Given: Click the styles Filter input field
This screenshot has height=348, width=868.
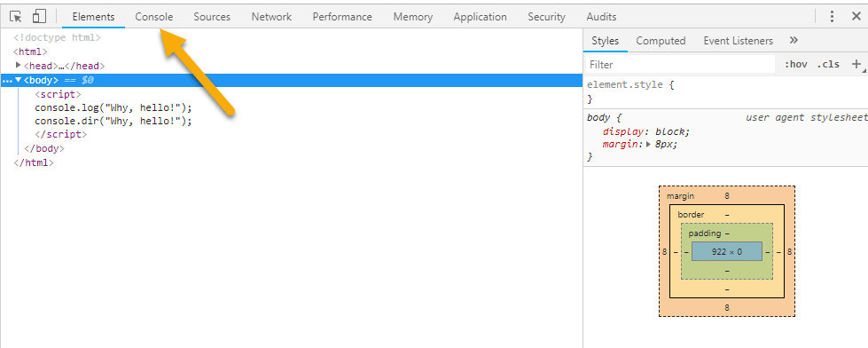Looking at the screenshot, I should (x=681, y=65).
